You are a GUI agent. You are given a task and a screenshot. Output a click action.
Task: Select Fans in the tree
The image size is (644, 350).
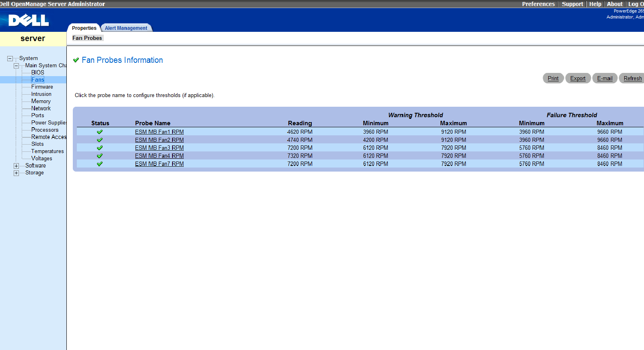coord(38,80)
